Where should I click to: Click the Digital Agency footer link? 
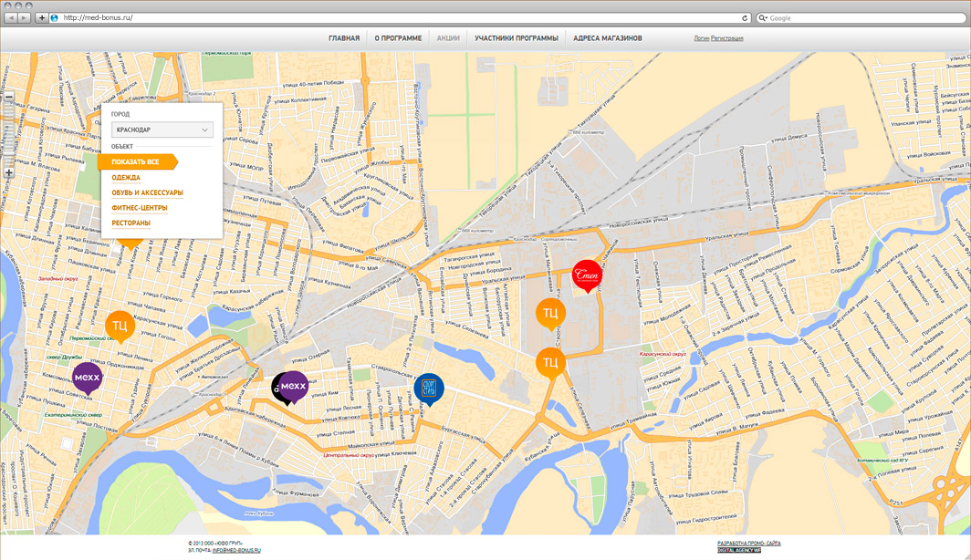coord(739,550)
